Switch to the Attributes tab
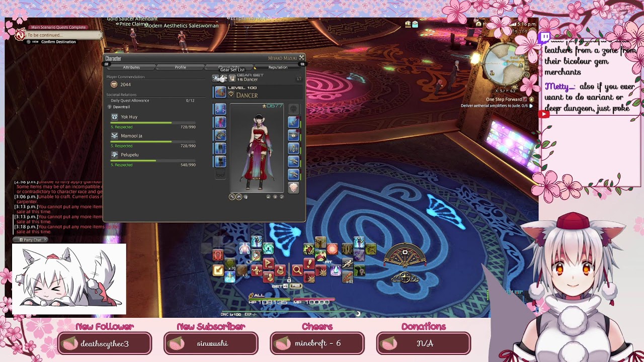This screenshot has width=644, height=362. tap(131, 67)
